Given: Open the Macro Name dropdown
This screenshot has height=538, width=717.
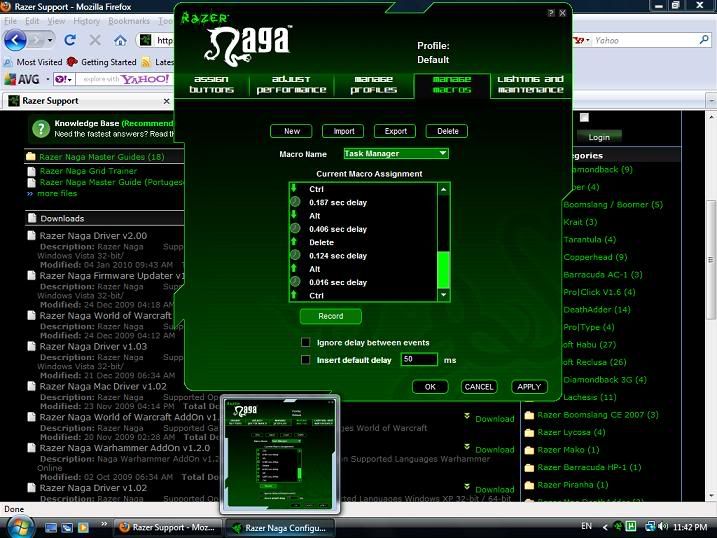Looking at the screenshot, I should [443, 154].
